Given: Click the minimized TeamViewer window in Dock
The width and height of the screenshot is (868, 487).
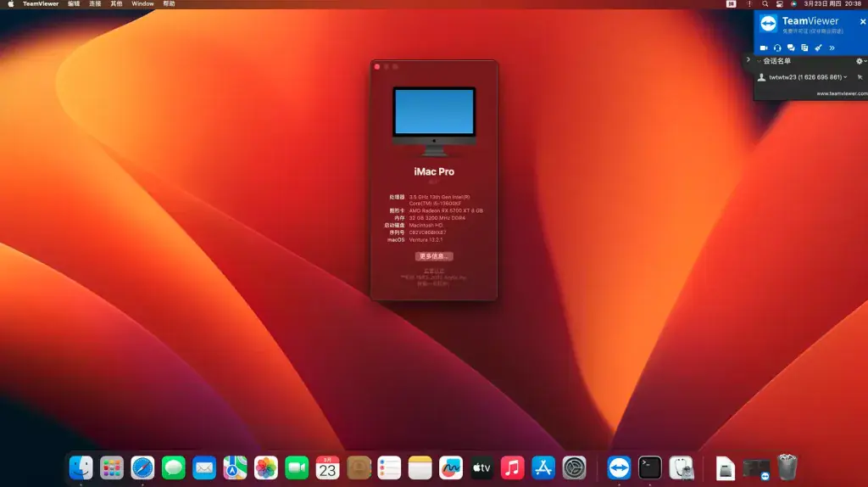Looking at the screenshot, I should [x=756, y=468].
